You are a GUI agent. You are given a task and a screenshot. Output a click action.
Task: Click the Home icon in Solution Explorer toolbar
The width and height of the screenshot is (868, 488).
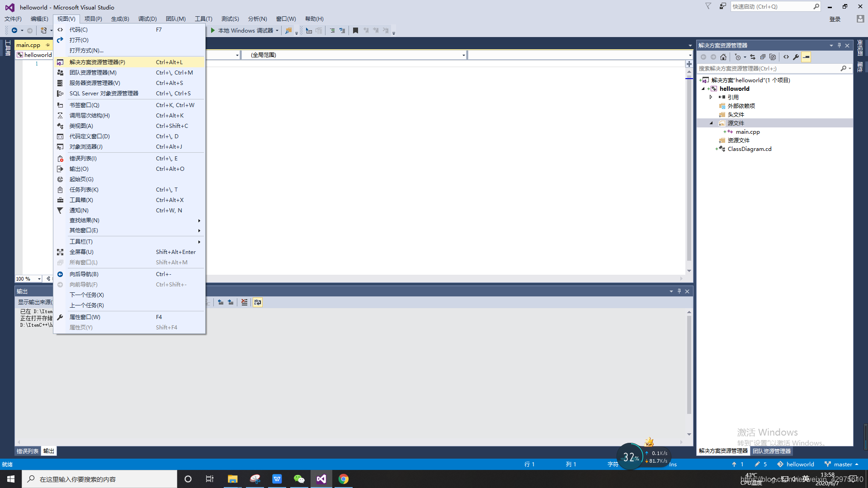[x=723, y=57]
